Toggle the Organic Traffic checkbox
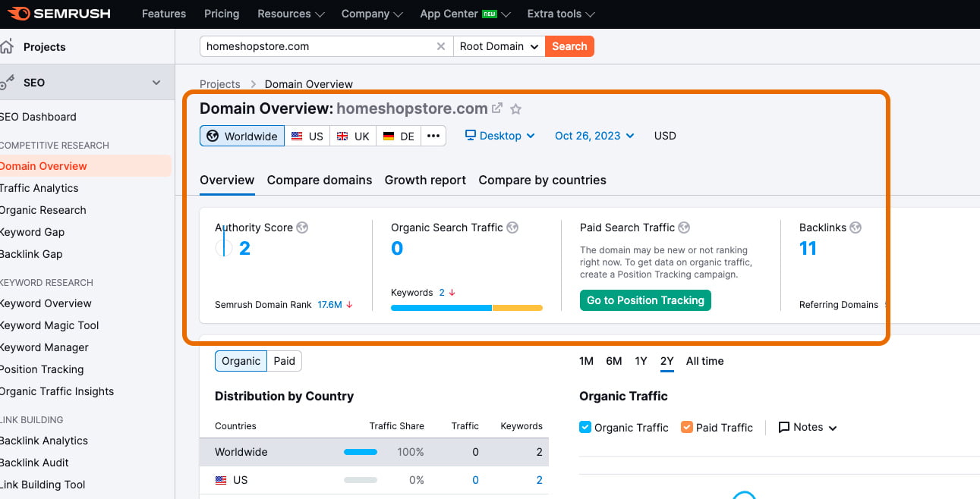The width and height of the screenshot is (980, 499). click(585, 427)
